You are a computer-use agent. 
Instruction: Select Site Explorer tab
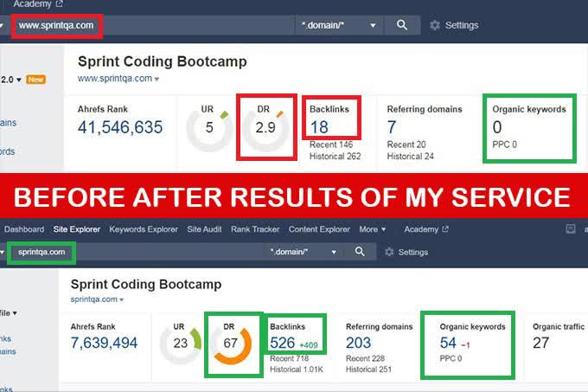pos(76,229)
